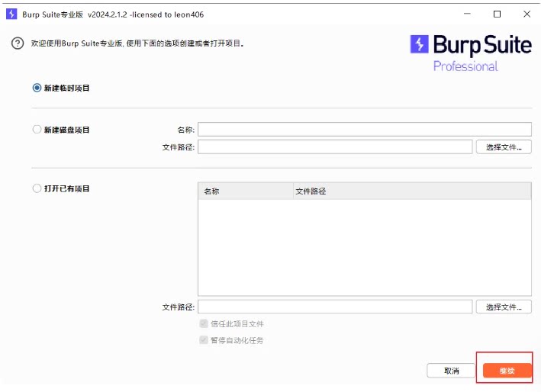Select the 新建磁盘项目 radio button
541x392 pixels.
(37, 130)
